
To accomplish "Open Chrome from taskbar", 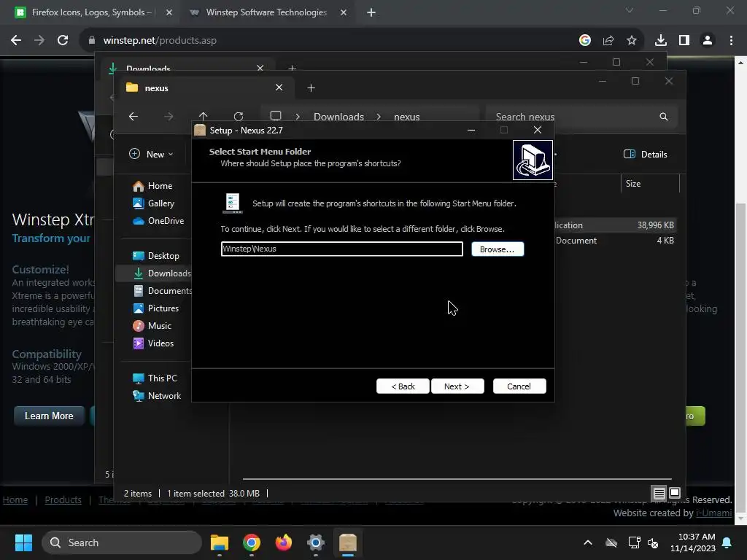I will [x=252, y=542].
